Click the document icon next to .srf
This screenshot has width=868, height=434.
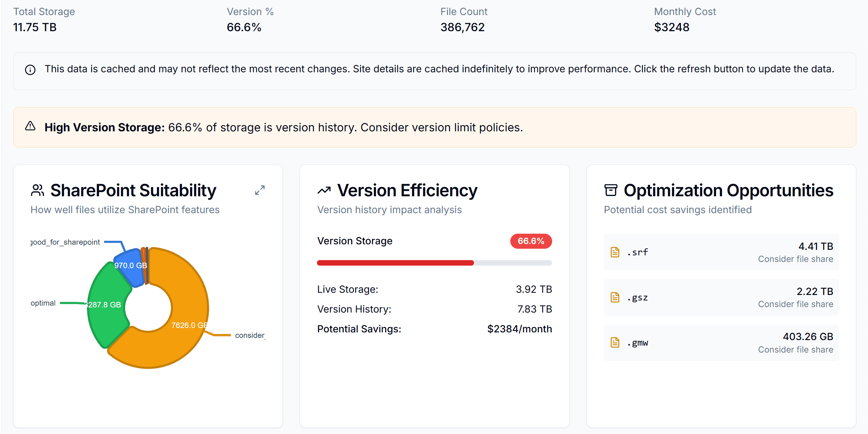click(x=615, y=252)
